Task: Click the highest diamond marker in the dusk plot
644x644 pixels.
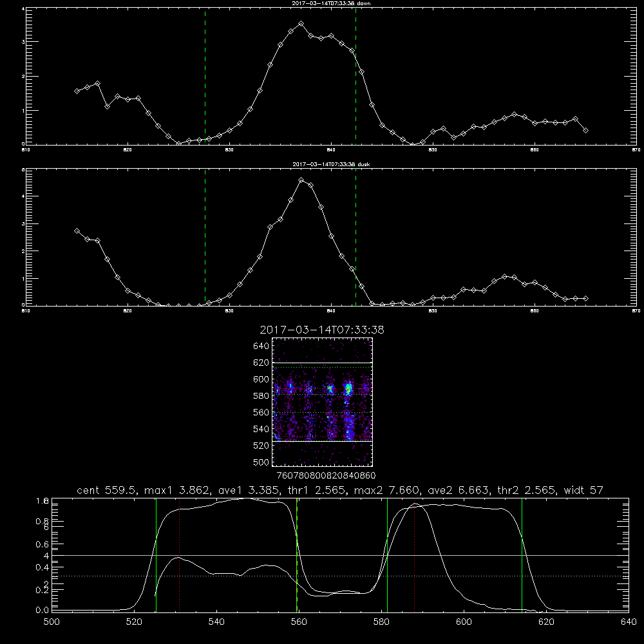Action: pyautogui.click(x=301, y=180)
